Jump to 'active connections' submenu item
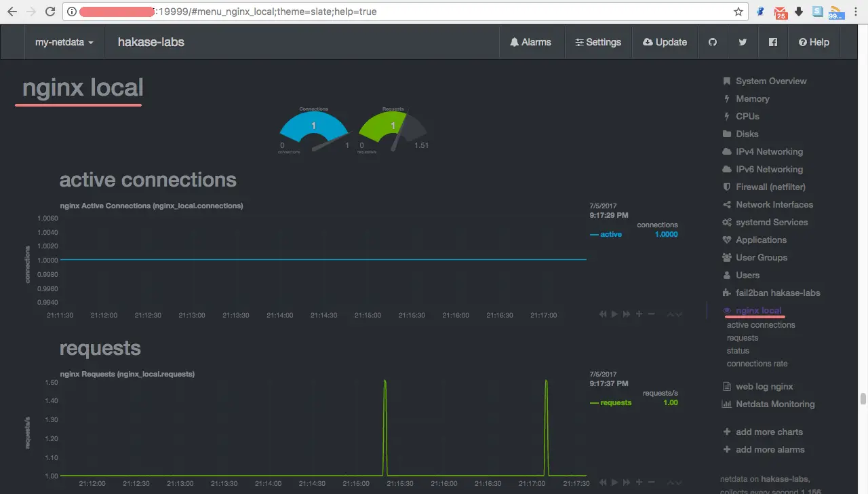The image size is (868, 494). 761,325
